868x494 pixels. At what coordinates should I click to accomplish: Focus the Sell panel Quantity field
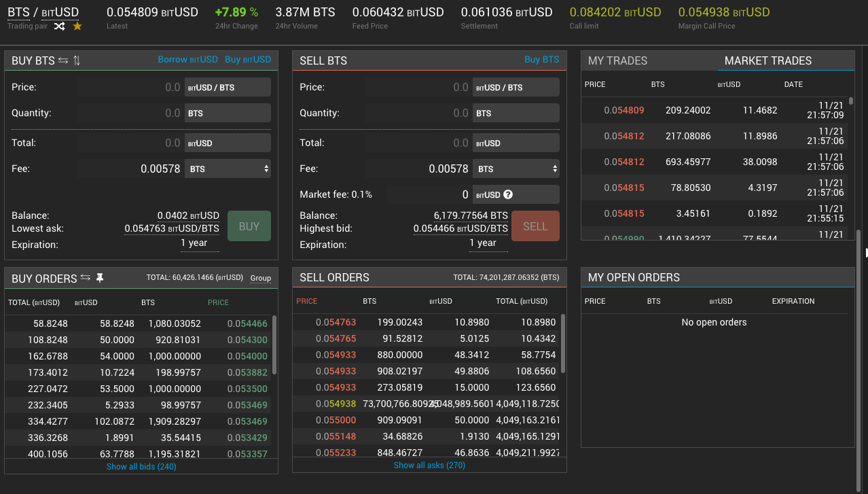418,113
